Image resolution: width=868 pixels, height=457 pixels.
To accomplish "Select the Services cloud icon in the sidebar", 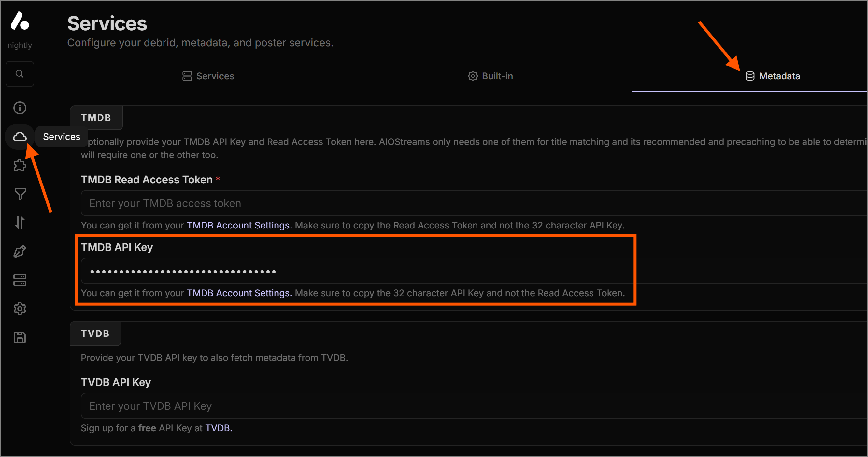I will (x=20, y=137).
